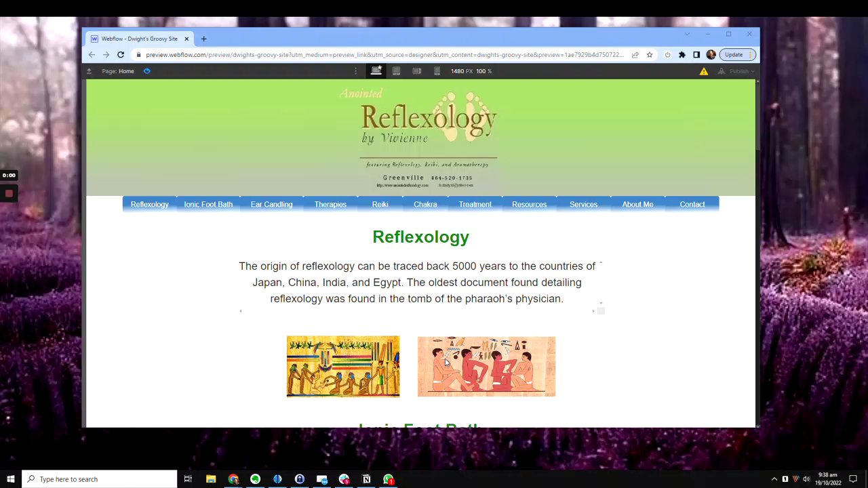
Task: Click the Type here to search box
Action: [x=99, y=479]
